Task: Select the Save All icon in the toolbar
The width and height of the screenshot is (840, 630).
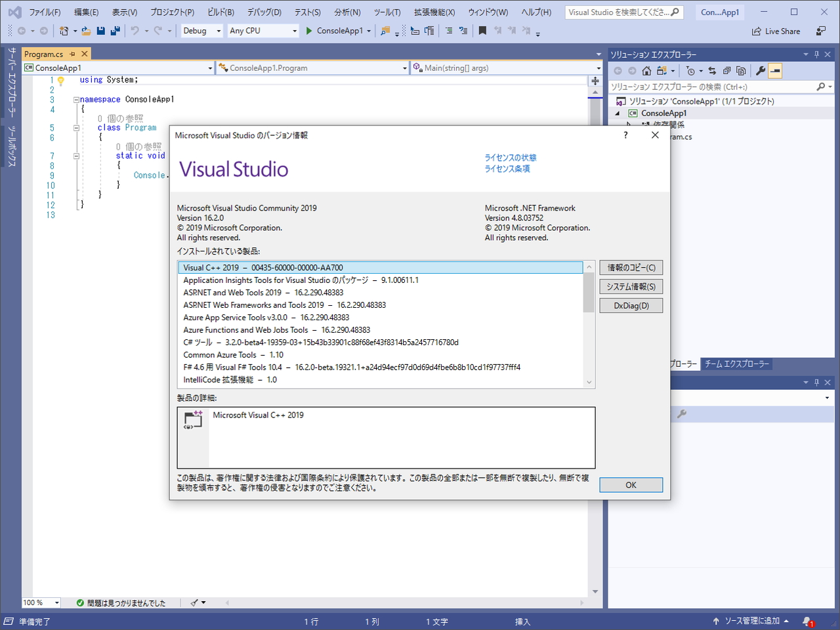Action: tap(115, 31)
